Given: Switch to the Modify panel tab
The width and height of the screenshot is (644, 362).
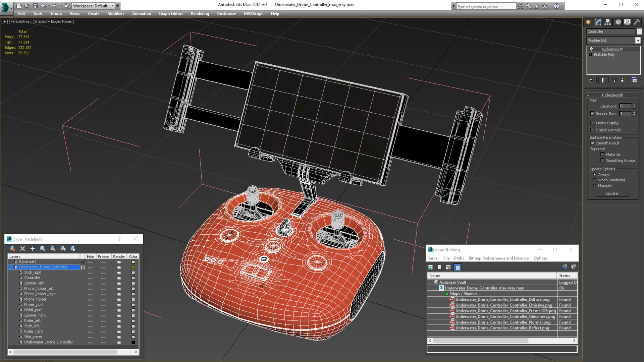Looking at the screenshot, I should coord(598,22).
